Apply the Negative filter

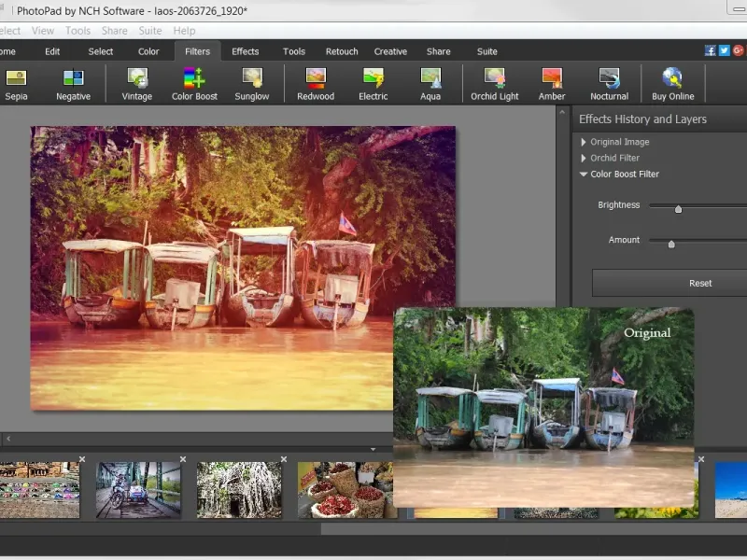73,84
